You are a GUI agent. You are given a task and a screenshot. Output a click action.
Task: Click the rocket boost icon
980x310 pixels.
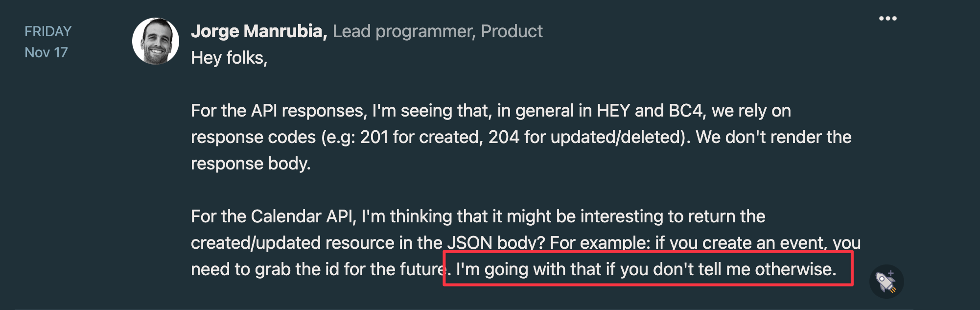886,282
